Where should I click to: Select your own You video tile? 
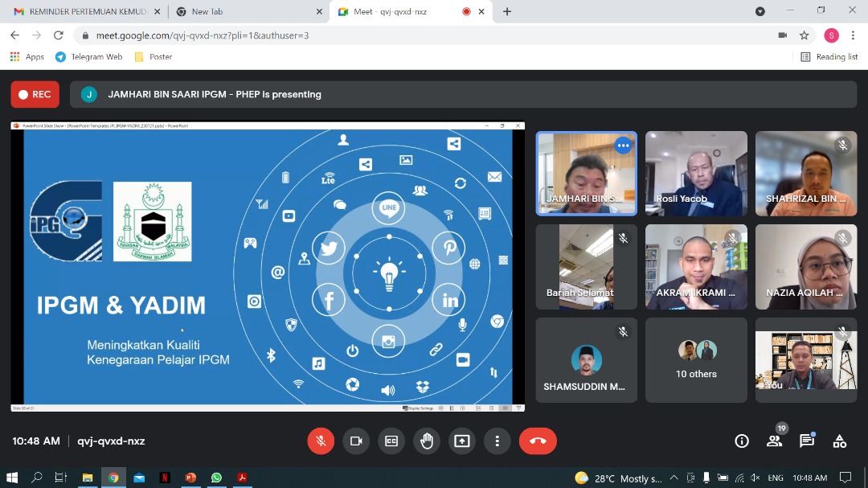coord(806,360)
